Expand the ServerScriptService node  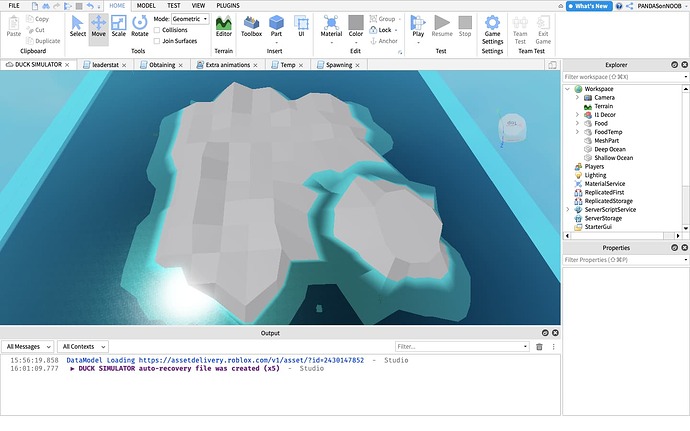pos(568,210)
